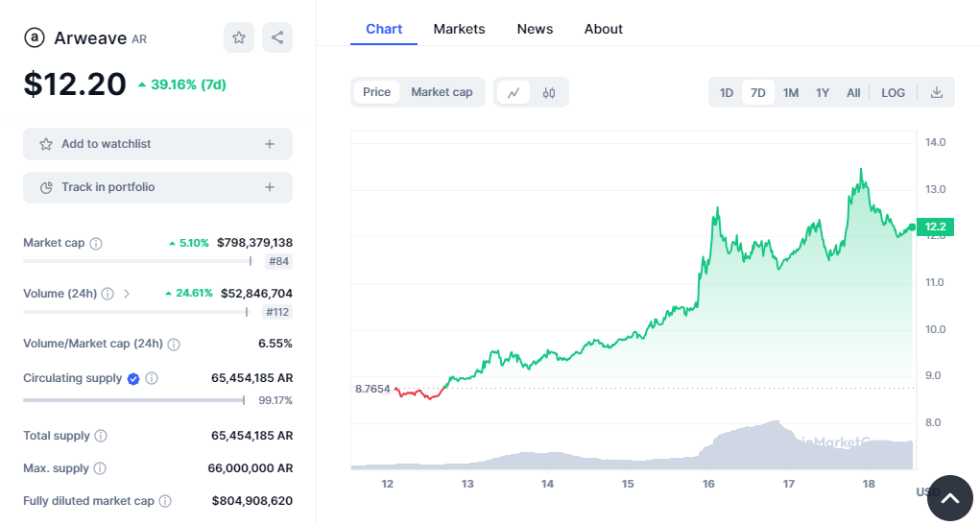Open the About tab
This screenshot has height=525, width=980.
(603, 30)
